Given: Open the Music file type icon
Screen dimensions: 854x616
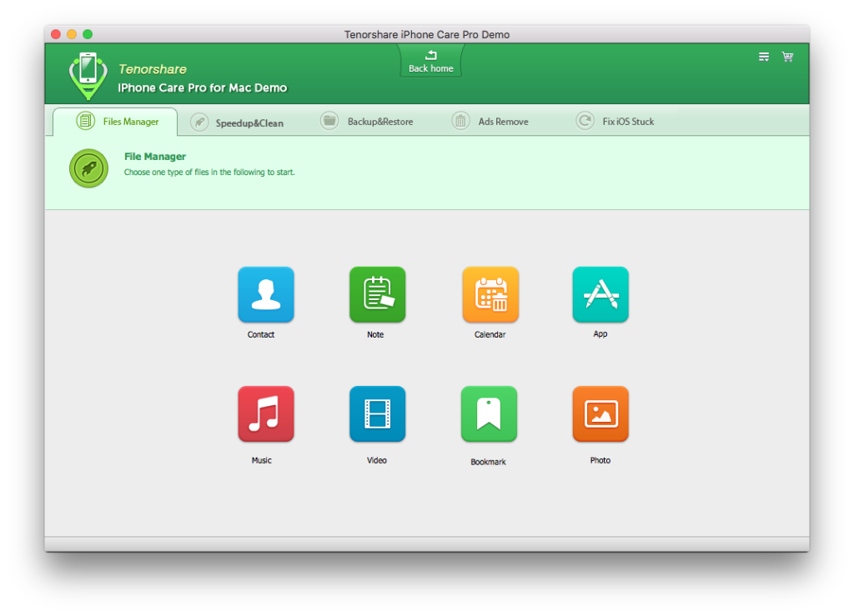Looking at the screenshot, I should tap(266, 414).
